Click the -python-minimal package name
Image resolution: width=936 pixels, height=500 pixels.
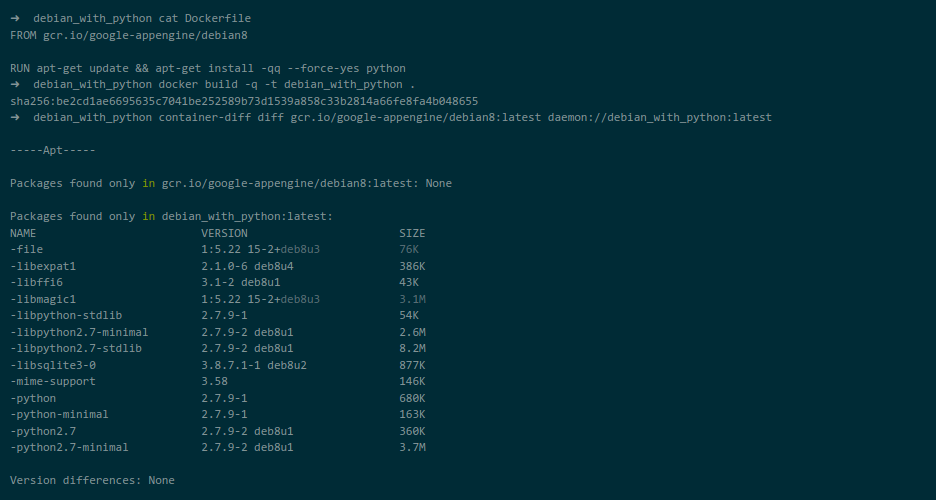pyautogui.click(x=60, y=414)
